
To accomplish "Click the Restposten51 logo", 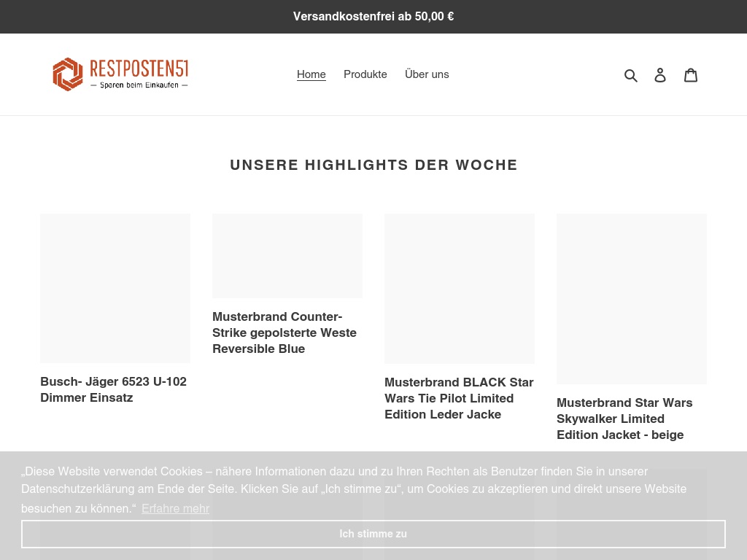I will (x=120, y=74).
